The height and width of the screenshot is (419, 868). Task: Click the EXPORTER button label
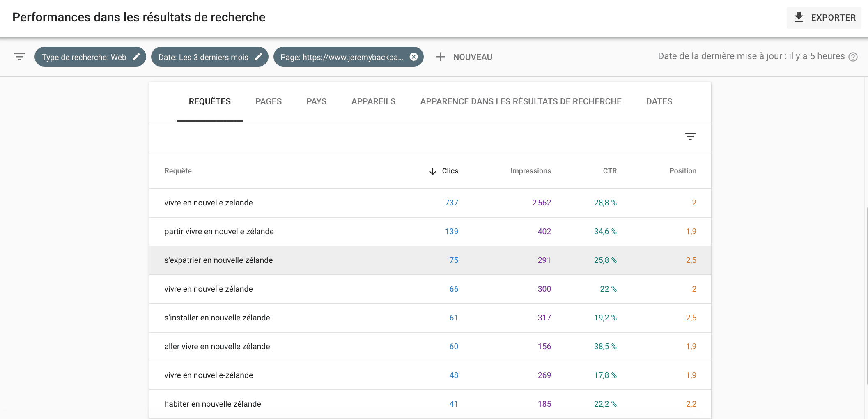point(833,18)
